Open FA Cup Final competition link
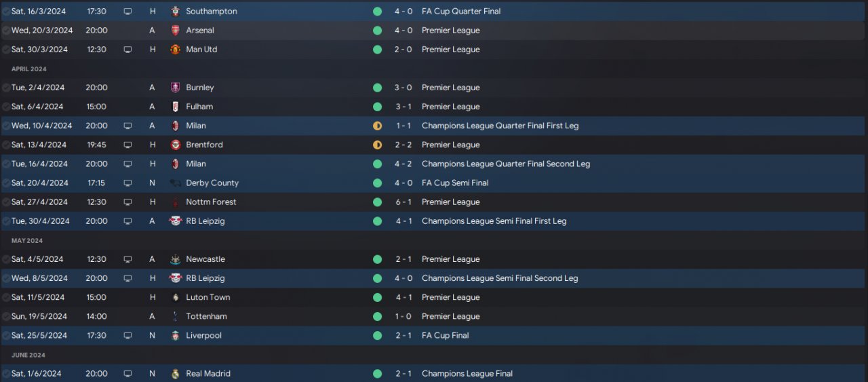868x382 pixels. 445,336
